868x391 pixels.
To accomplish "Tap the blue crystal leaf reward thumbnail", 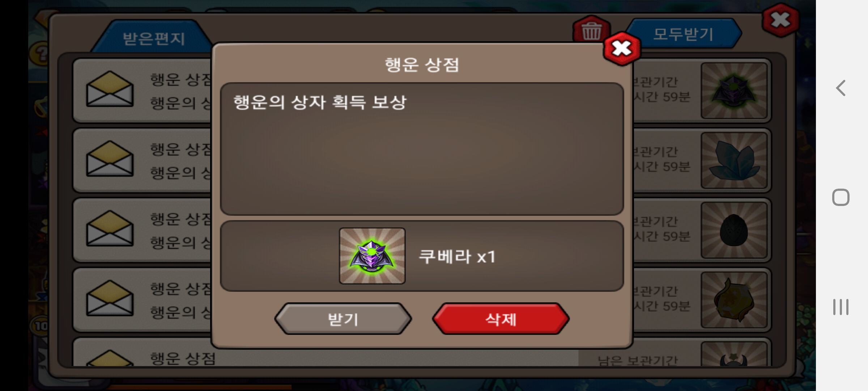I will coord(734,160).
